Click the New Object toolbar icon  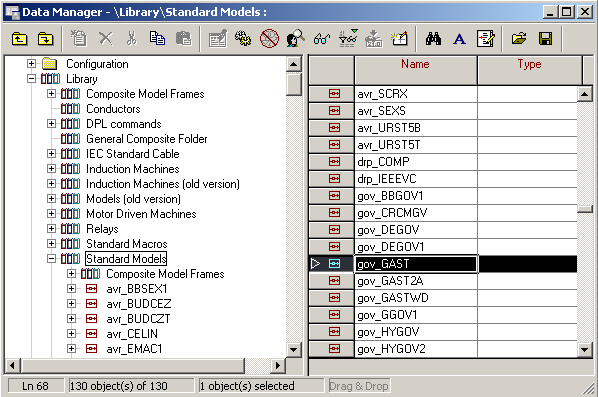point(79,38)
